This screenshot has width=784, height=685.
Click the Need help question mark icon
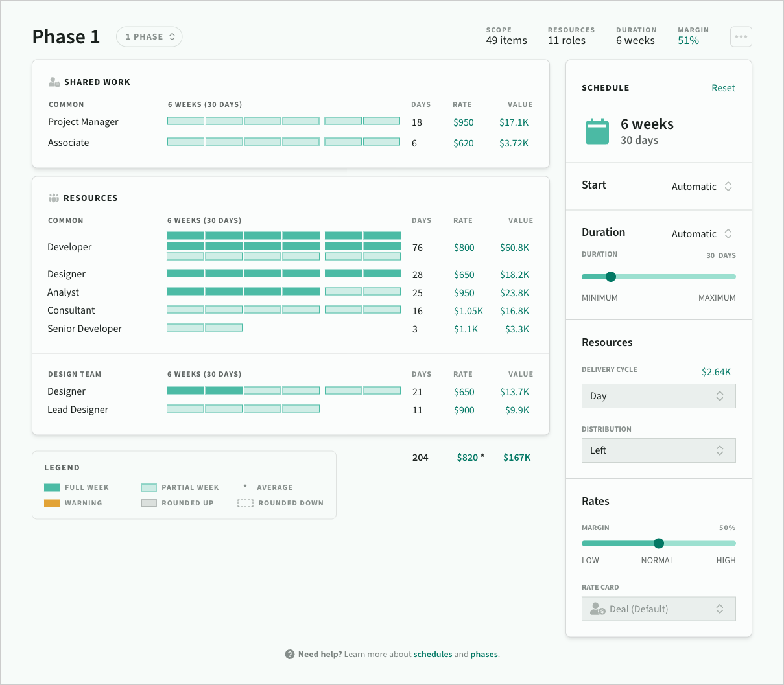point(290,655)
